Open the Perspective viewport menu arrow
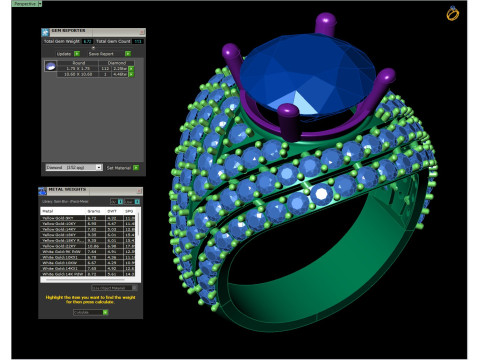 coord(40,4)
